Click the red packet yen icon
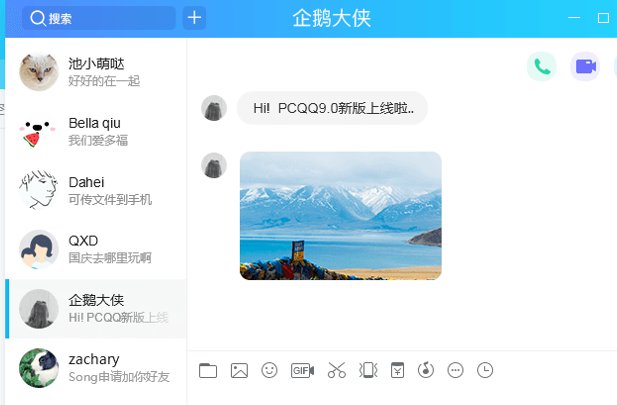Viewport: 617px width, 405px height. [x=397, y=370]
